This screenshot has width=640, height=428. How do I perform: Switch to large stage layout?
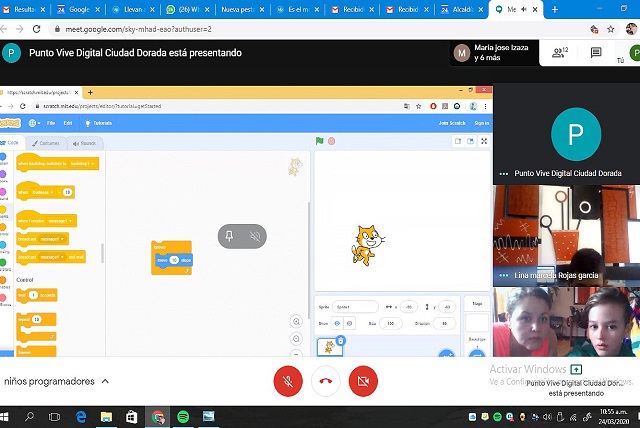pos(471,141)
